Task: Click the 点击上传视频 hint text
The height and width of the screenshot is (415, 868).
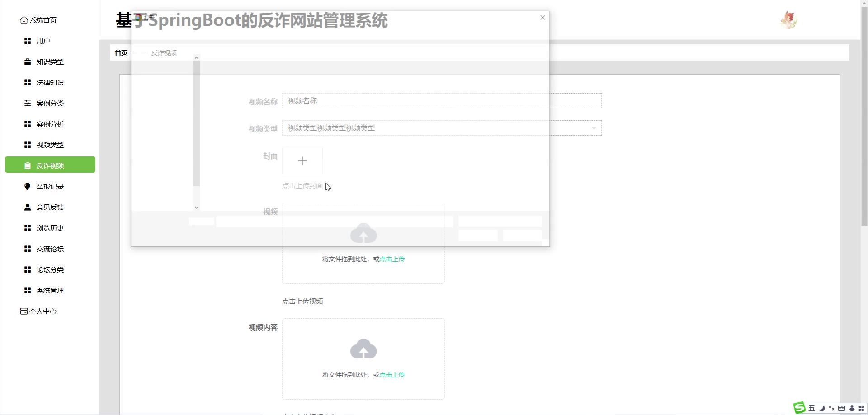Action: [302, 301]
